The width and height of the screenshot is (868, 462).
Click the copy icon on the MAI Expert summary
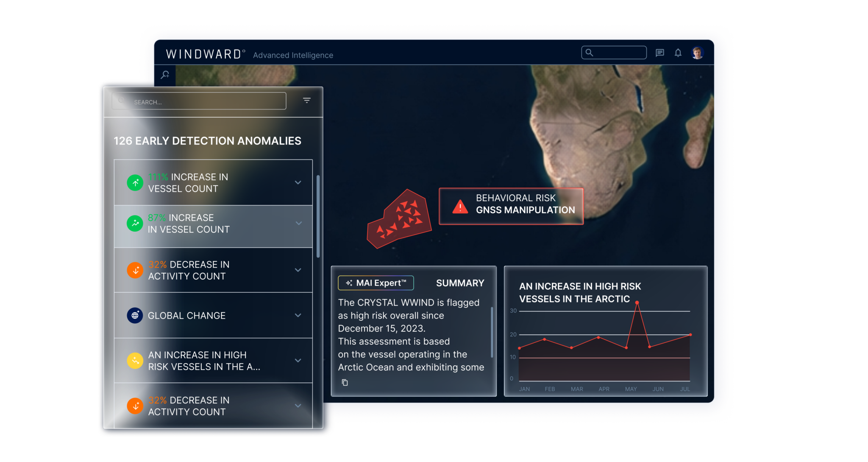click(x=345, y=382)
